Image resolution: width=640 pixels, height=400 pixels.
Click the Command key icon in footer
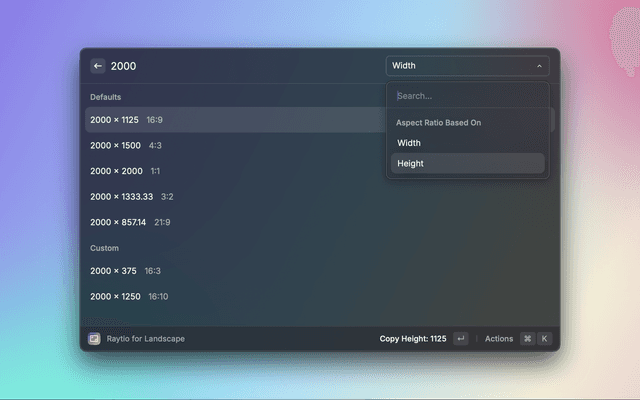point(527,339)
